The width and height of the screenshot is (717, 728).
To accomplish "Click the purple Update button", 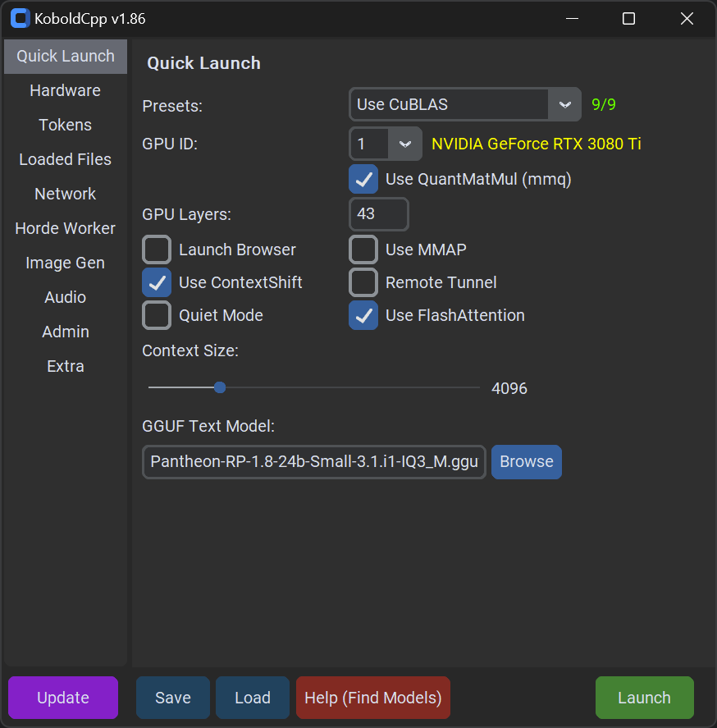I will [x=63, y=698].
